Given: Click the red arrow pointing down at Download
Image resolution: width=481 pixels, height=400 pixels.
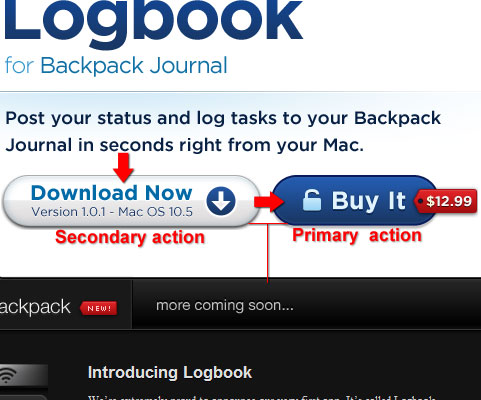Looking at the screenshot, I should coord(124,167).
